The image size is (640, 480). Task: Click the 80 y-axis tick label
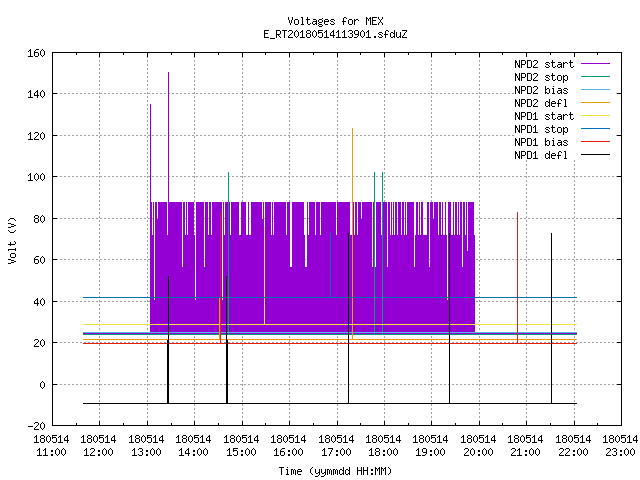click(39, 219)
